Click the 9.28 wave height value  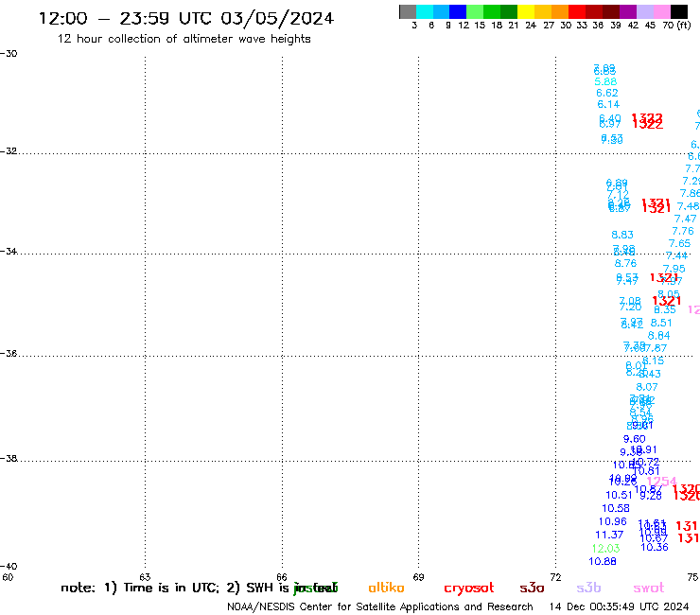click(x=651, y=496)
